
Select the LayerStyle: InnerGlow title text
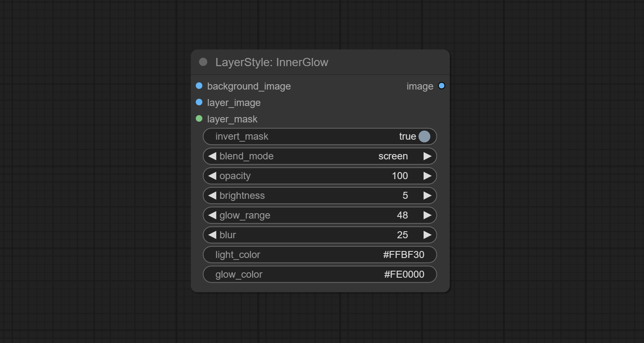pos(272,62)
